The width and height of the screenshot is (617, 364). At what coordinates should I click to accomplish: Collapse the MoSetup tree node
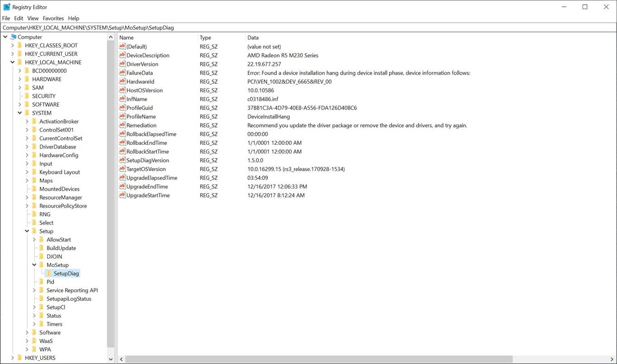click(x=34, y=265)
